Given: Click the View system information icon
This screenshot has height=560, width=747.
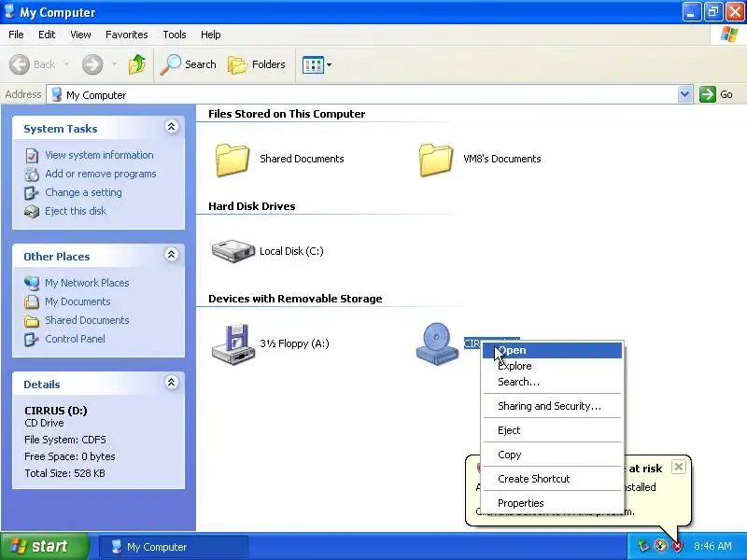Looking at the screenshot, I should 32,155.
